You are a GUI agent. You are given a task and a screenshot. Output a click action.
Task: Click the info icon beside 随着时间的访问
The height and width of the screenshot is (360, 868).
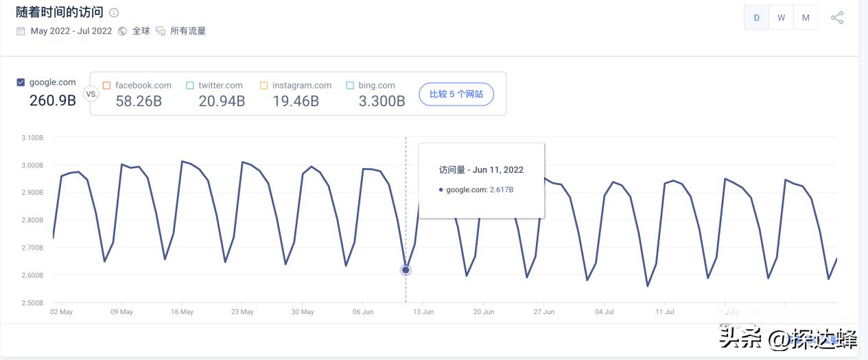[114, 12]
